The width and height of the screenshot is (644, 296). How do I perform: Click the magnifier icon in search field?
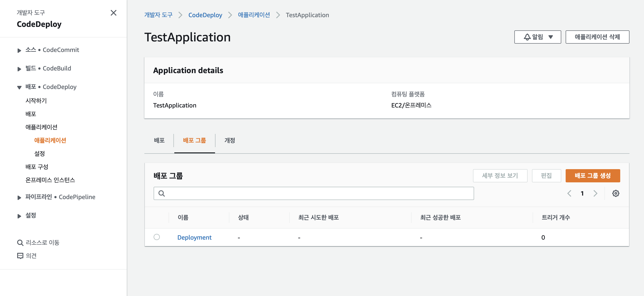(162, 193)
